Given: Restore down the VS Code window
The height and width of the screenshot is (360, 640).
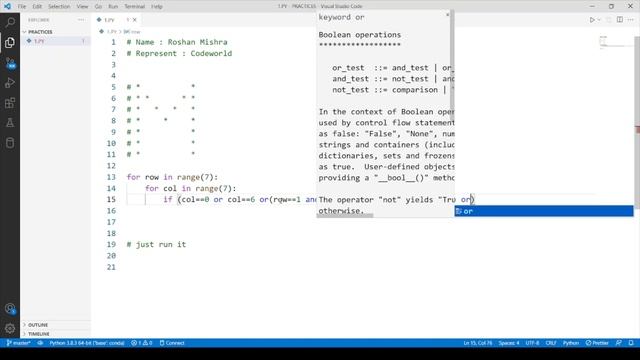Looking at the screenshot, I should tap(611, 6).
